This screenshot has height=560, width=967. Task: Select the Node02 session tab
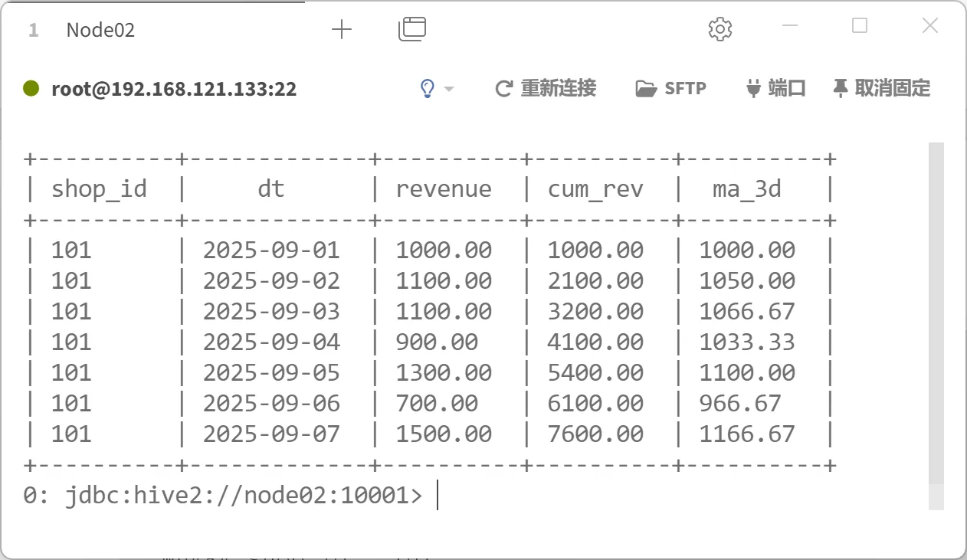click(x=100, y=30)
